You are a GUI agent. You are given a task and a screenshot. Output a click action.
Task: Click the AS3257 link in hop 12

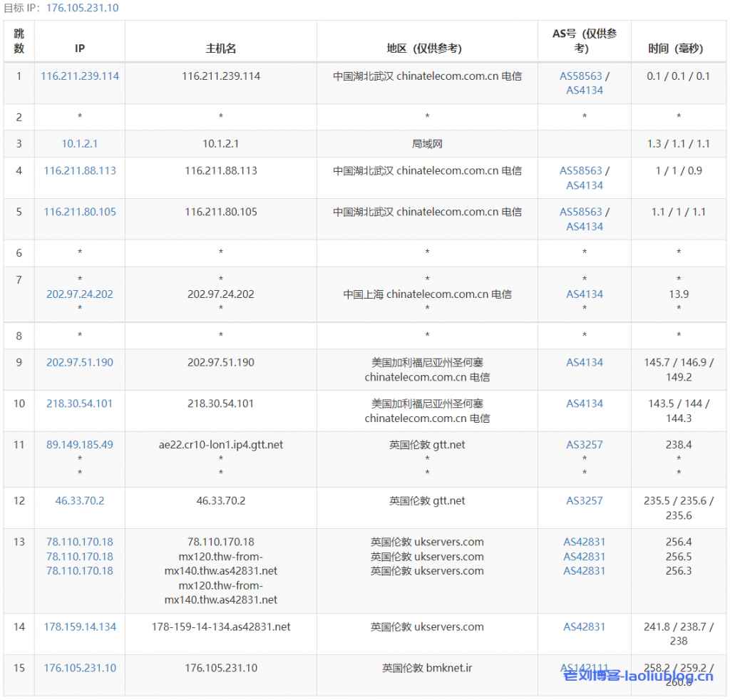pos(585,500)
